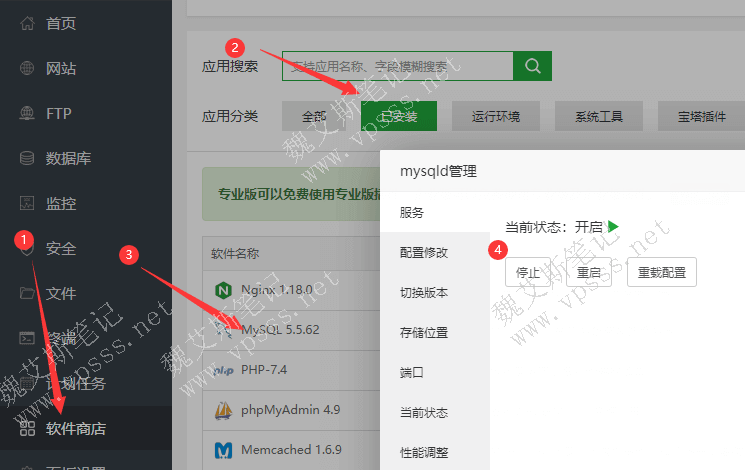This screenshot has width=745, height=470.
Task: Click the 重启 button
Action: point(589,272)
